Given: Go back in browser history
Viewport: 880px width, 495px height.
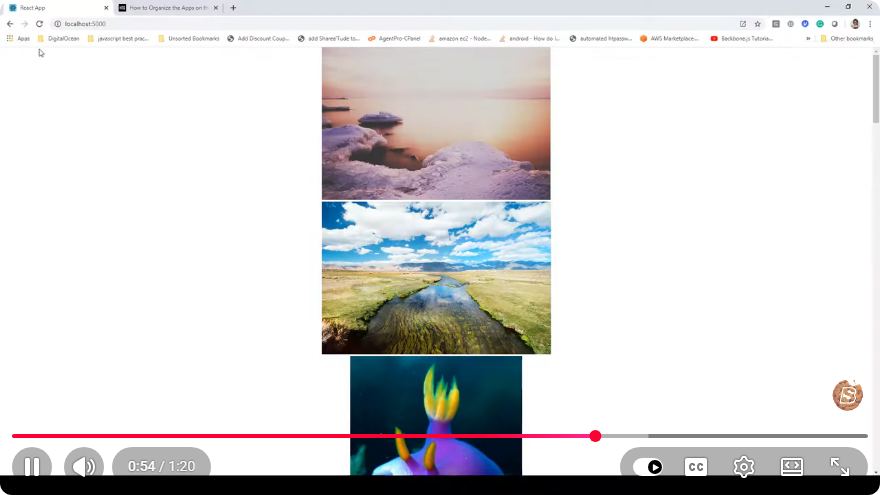Looking at the screenshot, I should [10, 24].
